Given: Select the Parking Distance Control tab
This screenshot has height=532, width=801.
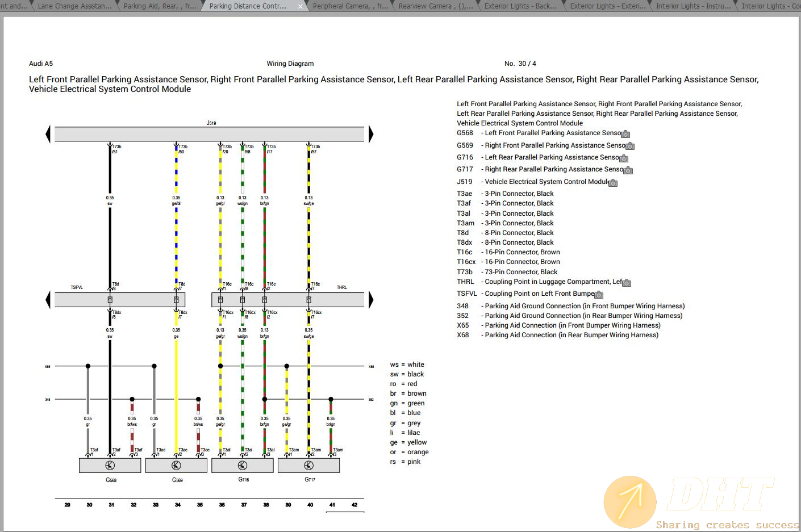Looking at the screenshot, I should tap(248, 6).
